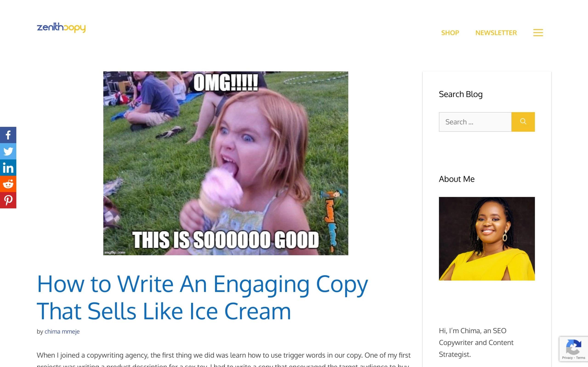Screen dimensions: 588x367
Task: Focus the Search blog input field
Action: 475,122
